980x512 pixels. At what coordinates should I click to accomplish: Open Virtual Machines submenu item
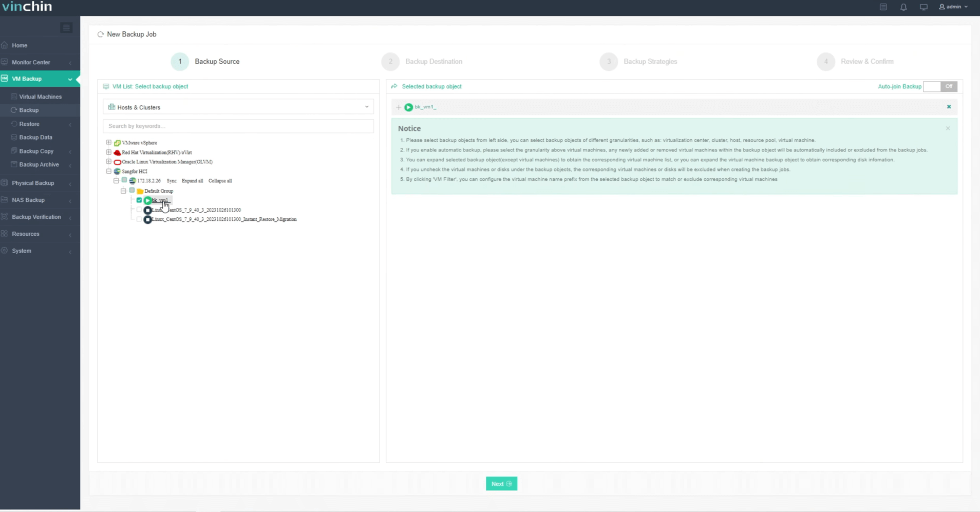tap(40, 97)
